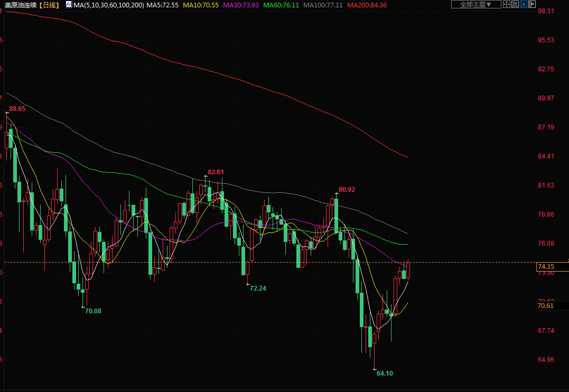Click the 70.61 price tag on axis
Screen dimensions: 569x392
(545, 306)
